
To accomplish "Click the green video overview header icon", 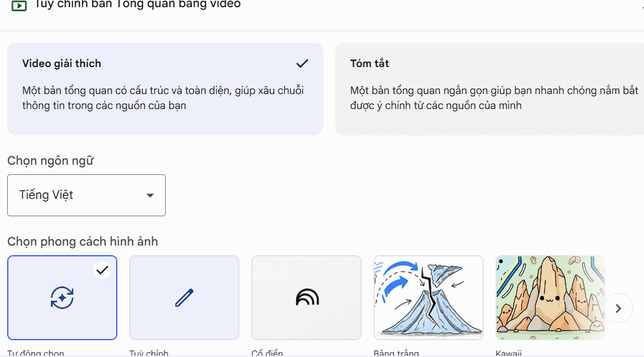I will (x=19, y=5).
